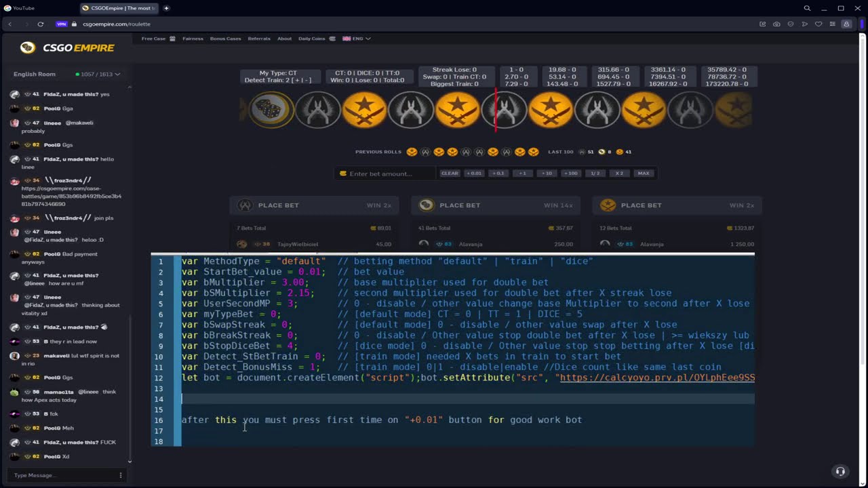Go back with the browser back arrow
The width and height of the screenshot is (868, 488).
[10, 24]
